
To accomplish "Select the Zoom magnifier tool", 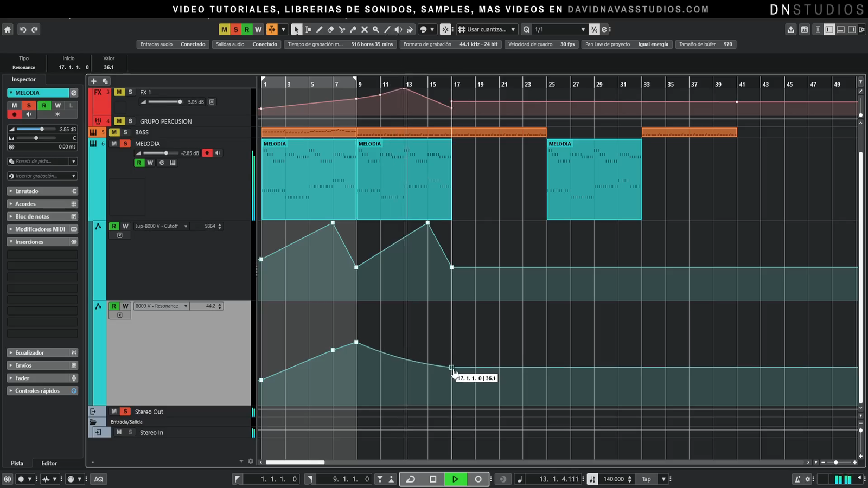I will coord(375,30).
